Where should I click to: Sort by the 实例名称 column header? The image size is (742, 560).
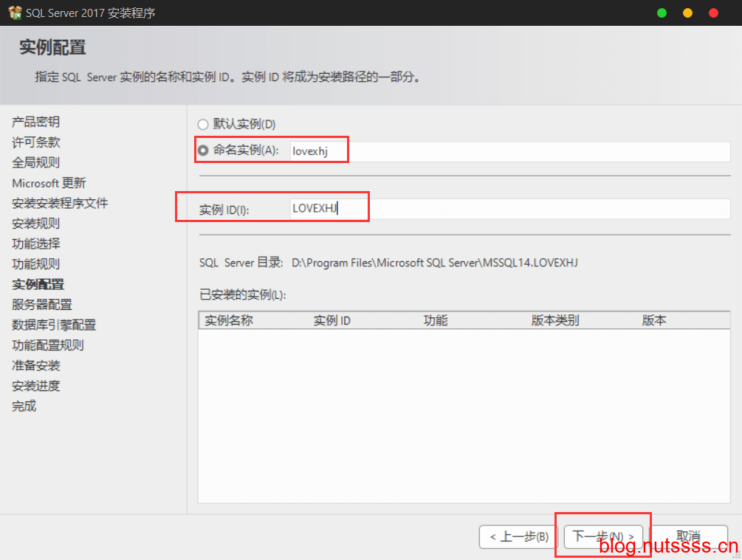tap(229, 321)
